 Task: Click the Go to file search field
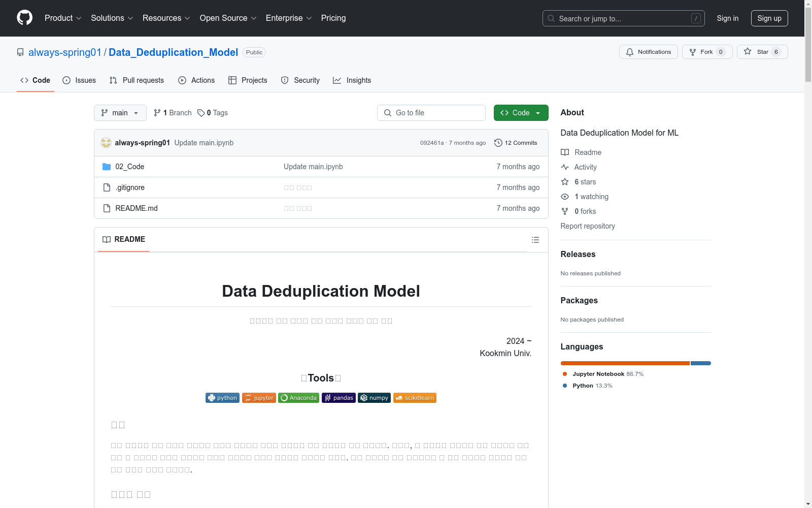coord(431,113)
